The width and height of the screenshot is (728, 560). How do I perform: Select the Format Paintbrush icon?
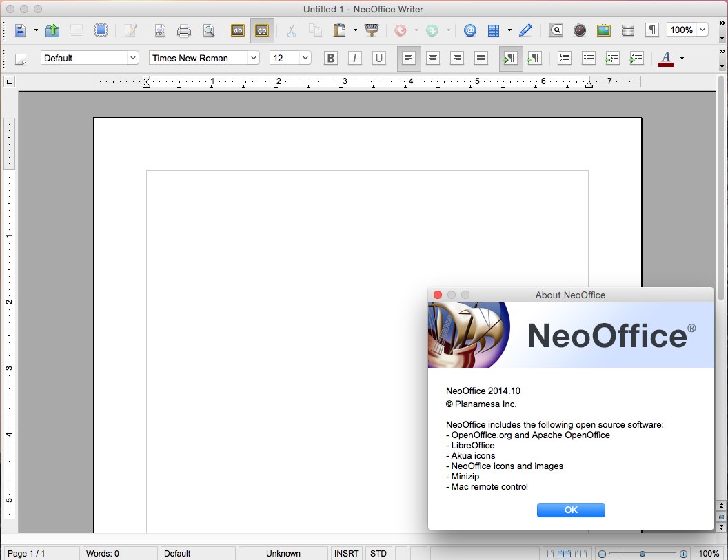pyautogui.click(x=372, y=30)
